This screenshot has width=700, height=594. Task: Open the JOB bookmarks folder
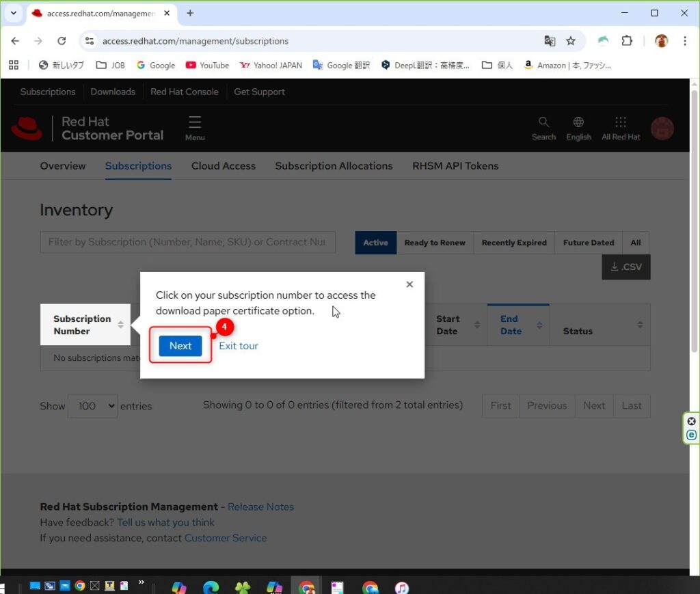coord(110,65)
